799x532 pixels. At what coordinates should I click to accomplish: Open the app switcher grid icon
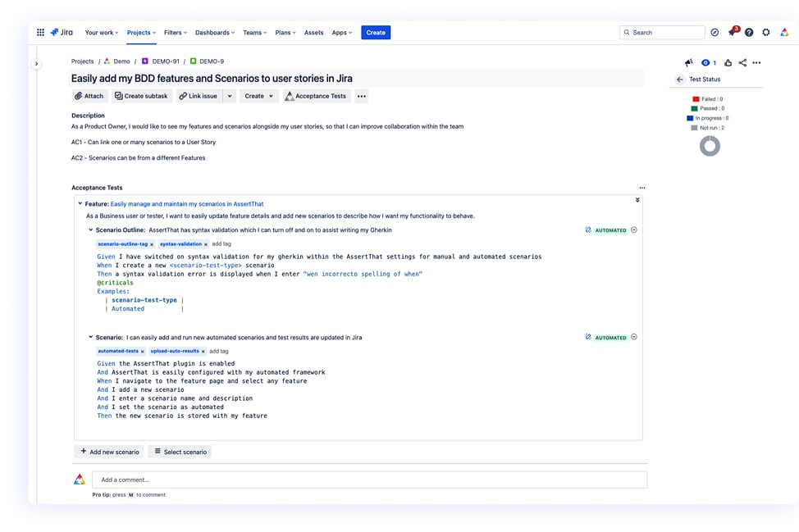tap(40, 32)
